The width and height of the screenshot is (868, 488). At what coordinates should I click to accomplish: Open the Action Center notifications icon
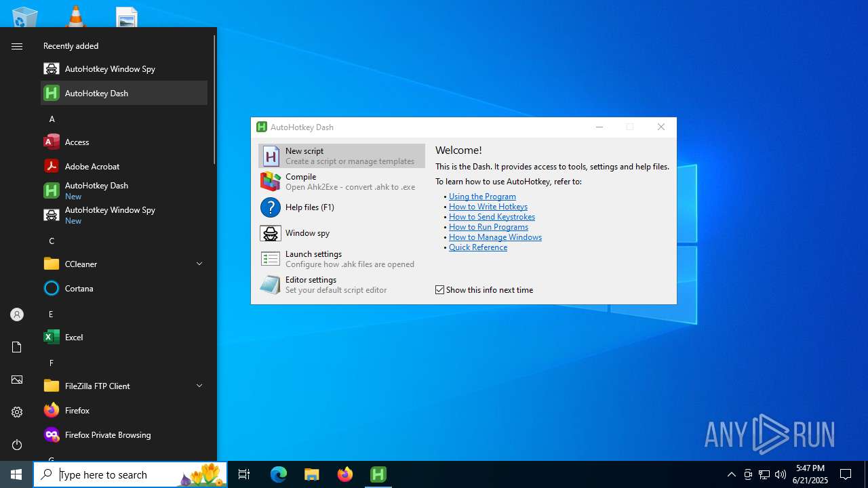point(846,474)
